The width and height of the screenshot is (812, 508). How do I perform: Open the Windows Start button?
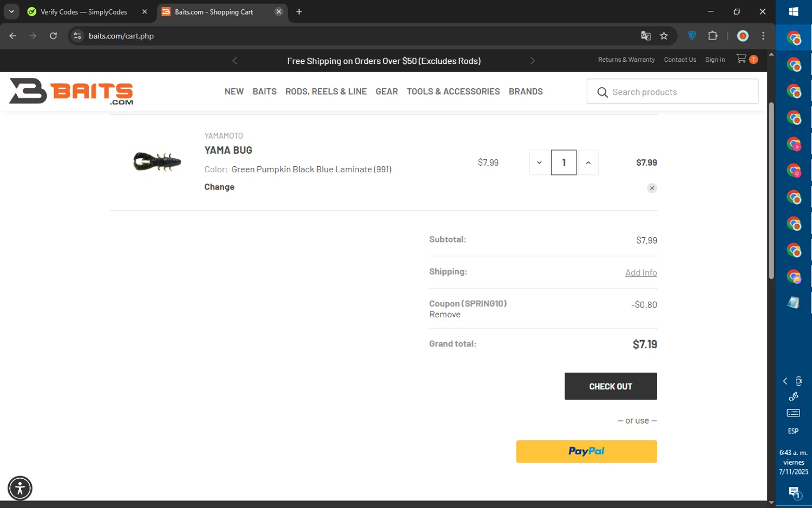pos(794,11)
